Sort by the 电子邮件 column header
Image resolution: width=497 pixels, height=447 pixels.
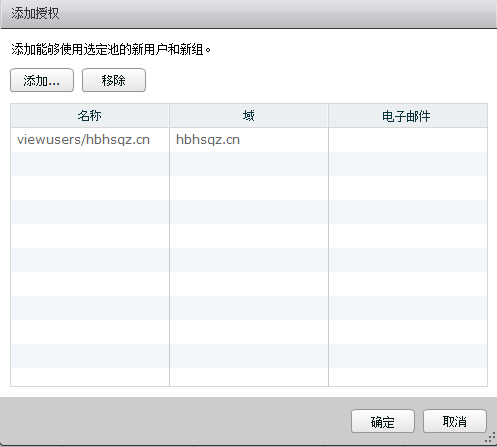(x=408, y=116)
